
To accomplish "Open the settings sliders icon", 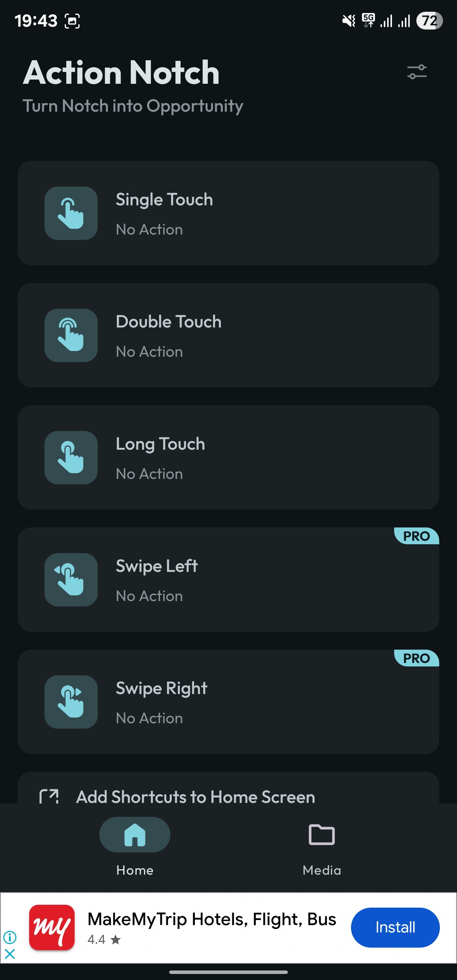I will (x=417, y=72).
